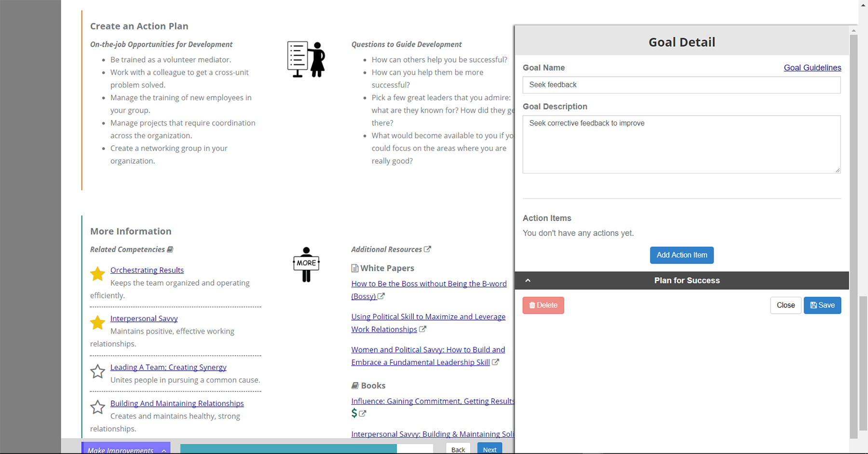868x454 pixels.
Task: Click the presenter icon beside Action Plan
Action: 306,59
